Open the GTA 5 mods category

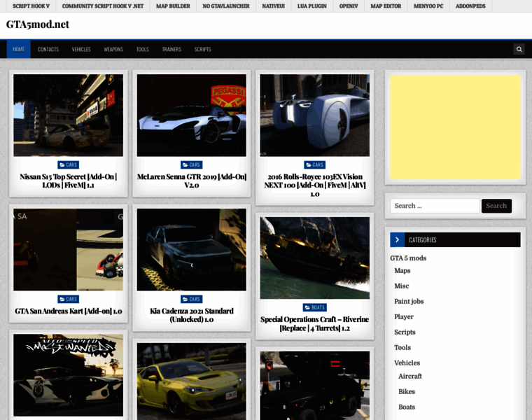click(x=408, y=258)
